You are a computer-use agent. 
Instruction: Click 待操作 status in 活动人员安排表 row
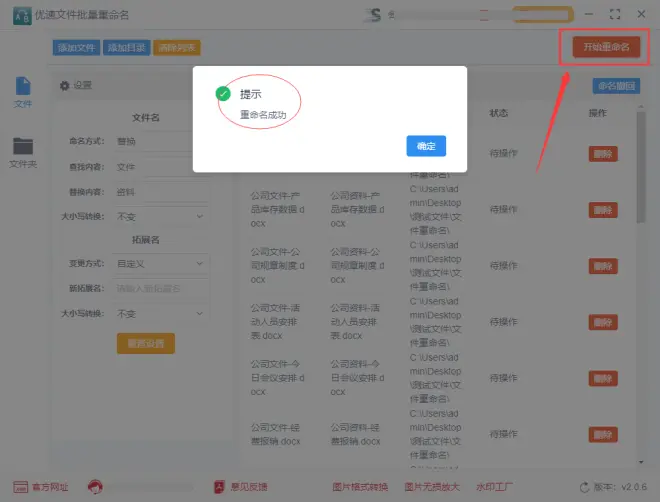click(x=503, y=322)
